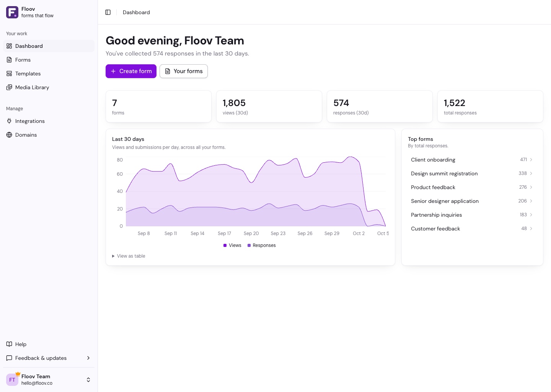Open the Partnership inquiries form
Screen dimensions: 551x392
[472, 215]
